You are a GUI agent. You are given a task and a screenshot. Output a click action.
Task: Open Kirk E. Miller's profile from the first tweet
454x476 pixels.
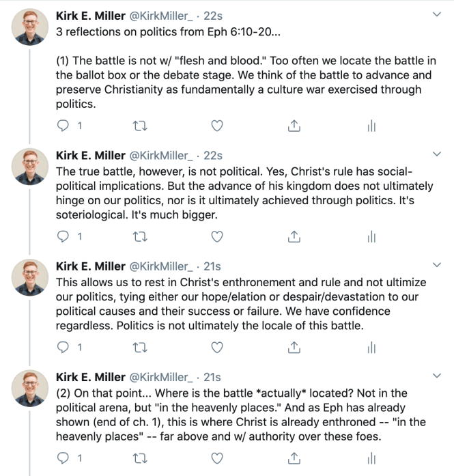[x=90, y=14]
